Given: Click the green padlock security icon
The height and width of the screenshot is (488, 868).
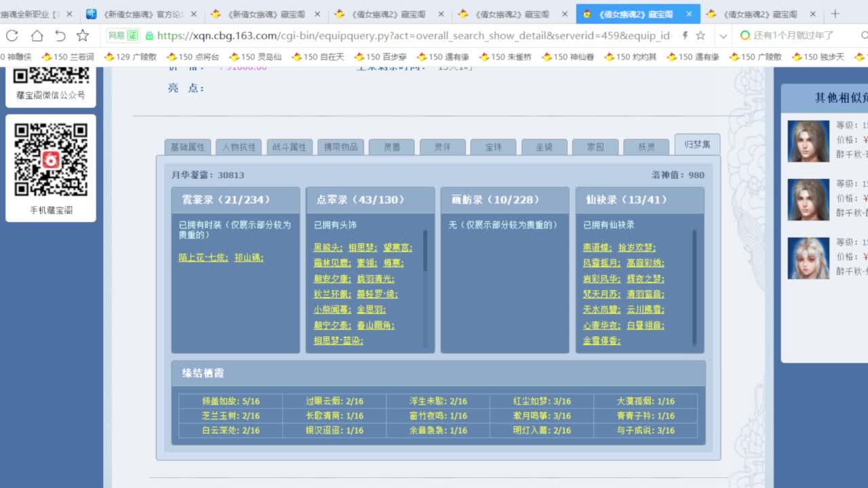Looking at the screenshot, I should (149, 35).
